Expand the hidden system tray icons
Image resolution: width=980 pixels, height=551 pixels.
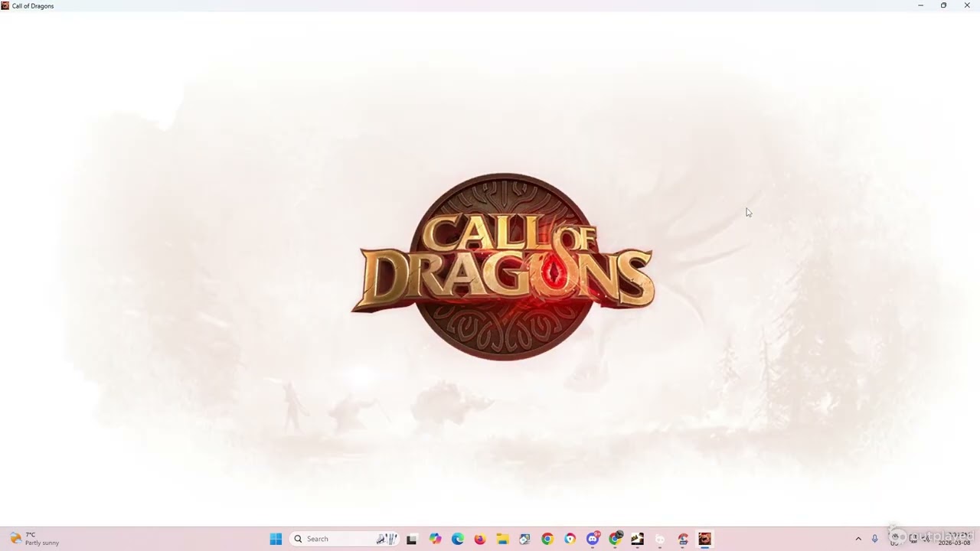click(x=858, y=539)
